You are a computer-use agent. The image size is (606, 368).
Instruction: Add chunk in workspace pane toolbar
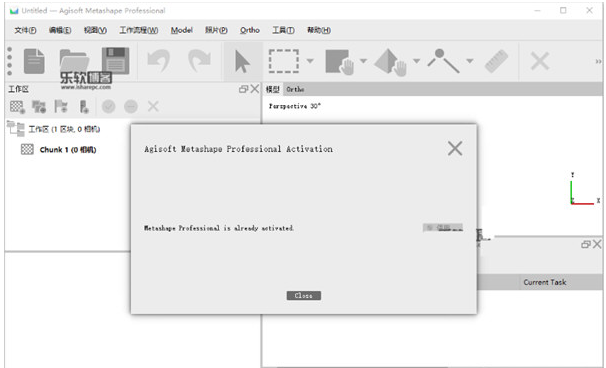click(x=17, y=107)
